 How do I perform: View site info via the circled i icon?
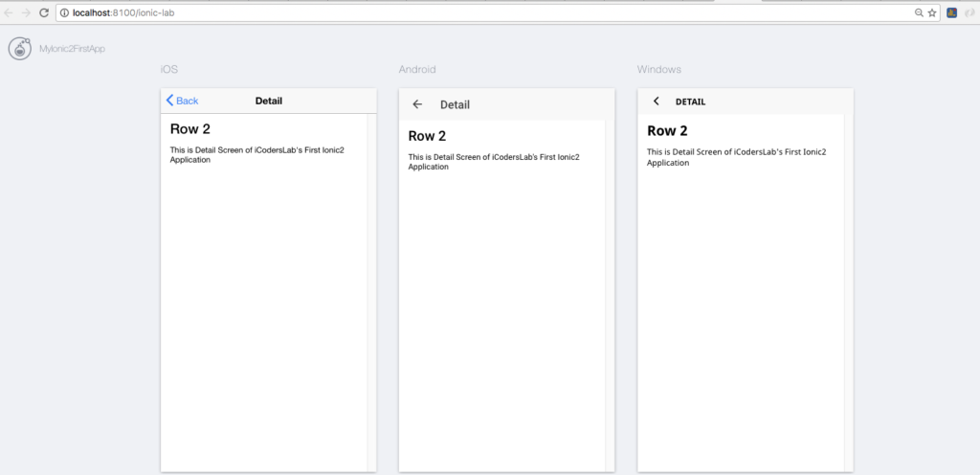click(x=66, y=12)
